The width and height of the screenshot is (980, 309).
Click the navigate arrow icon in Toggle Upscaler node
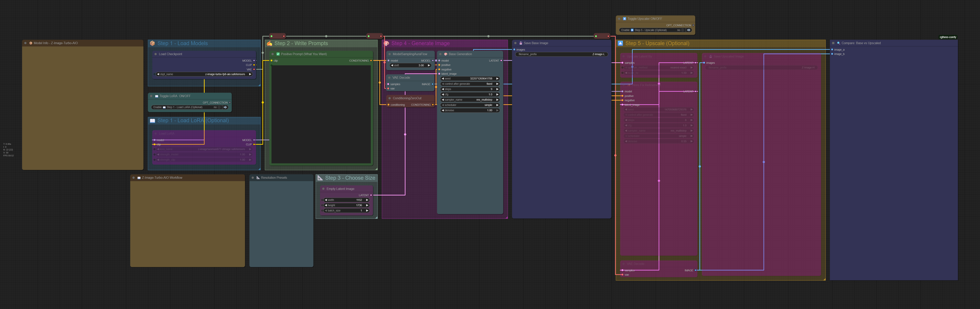689,30
